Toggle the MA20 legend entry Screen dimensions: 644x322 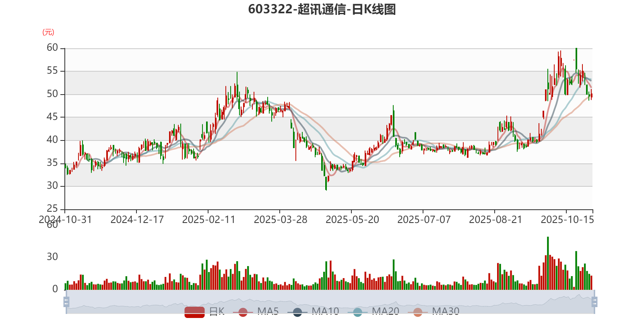pos(374,312)
